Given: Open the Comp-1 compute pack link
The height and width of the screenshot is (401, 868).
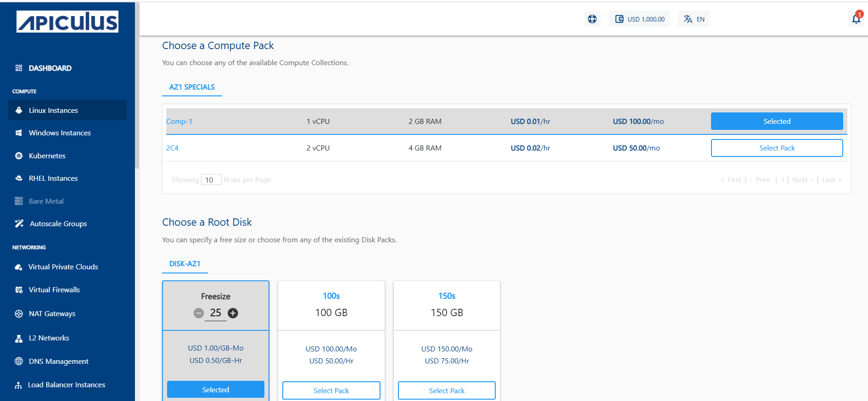Looking at the screenshot, I should (179, 122).
